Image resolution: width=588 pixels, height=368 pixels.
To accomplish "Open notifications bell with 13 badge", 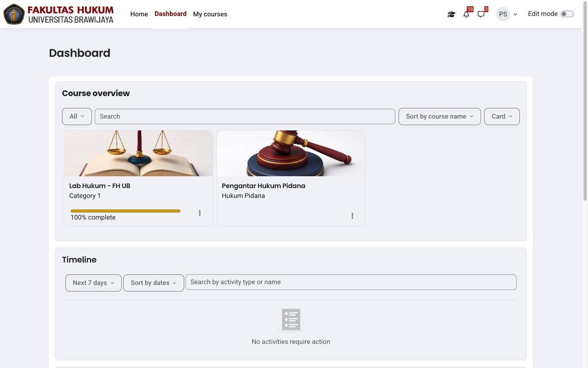I will pos(466,14).
